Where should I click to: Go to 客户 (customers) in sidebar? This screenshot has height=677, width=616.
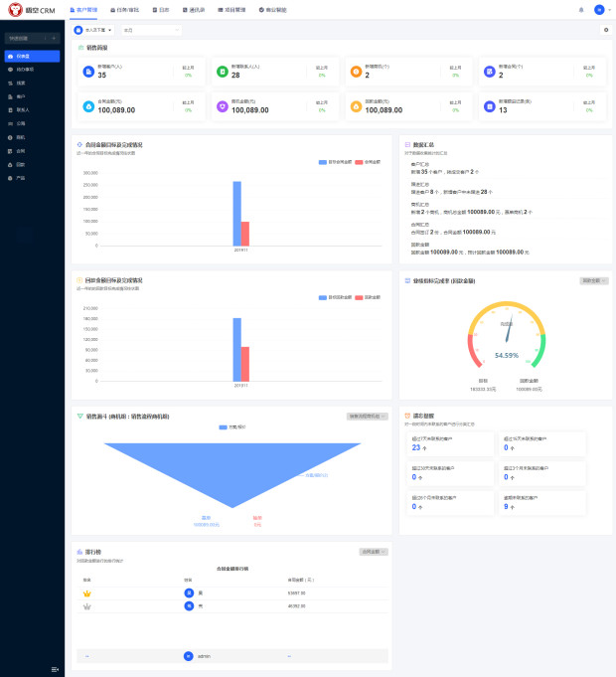(x=21, y=96)
